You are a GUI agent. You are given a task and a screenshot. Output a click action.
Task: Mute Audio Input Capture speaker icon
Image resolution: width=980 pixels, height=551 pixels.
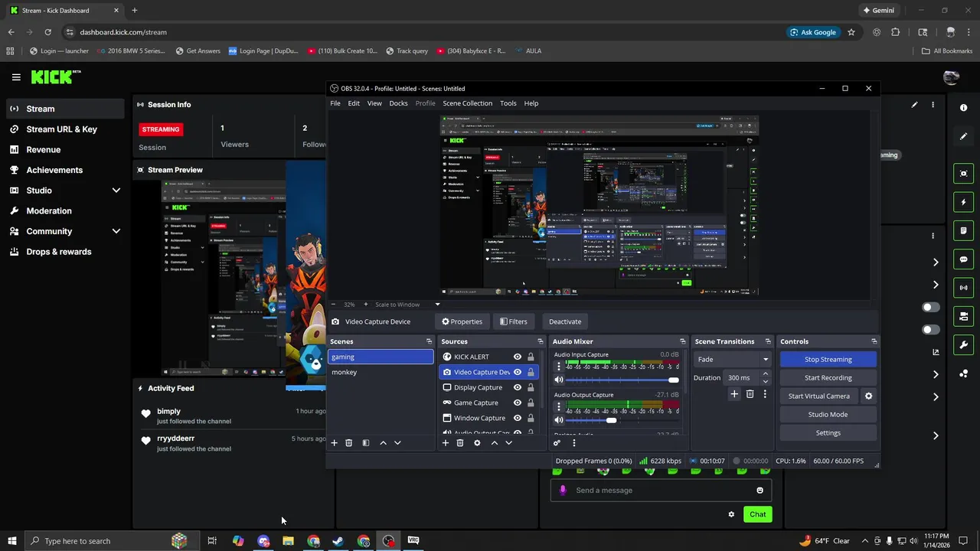coord(559,380)
